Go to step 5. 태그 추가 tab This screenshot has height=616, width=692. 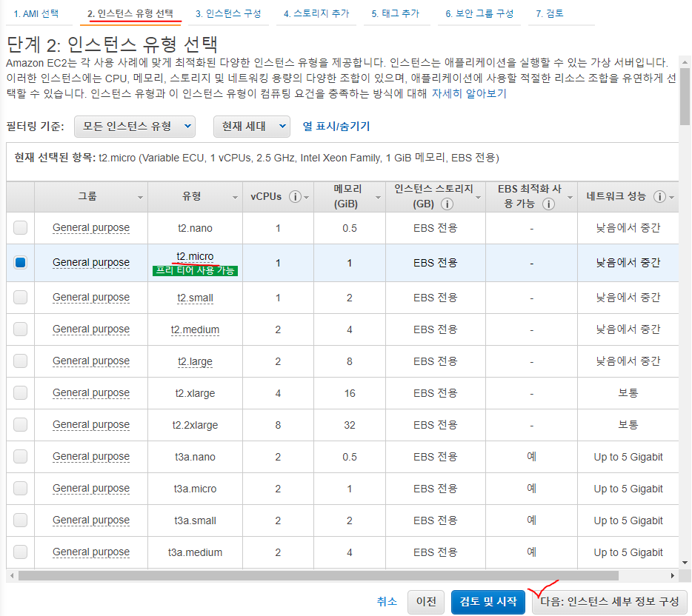point(396,13)
